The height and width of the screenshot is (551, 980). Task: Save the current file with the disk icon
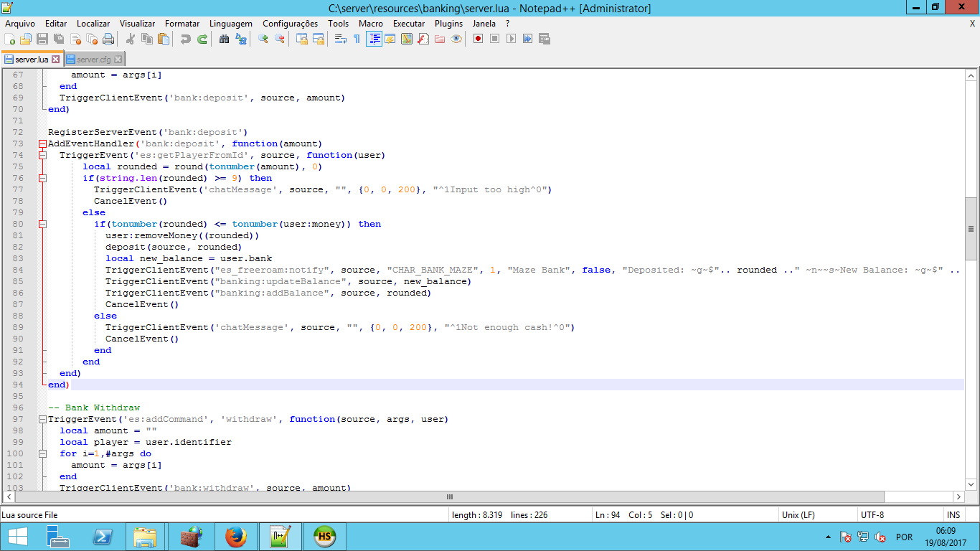pyautogui.click(x=42, y=39)
